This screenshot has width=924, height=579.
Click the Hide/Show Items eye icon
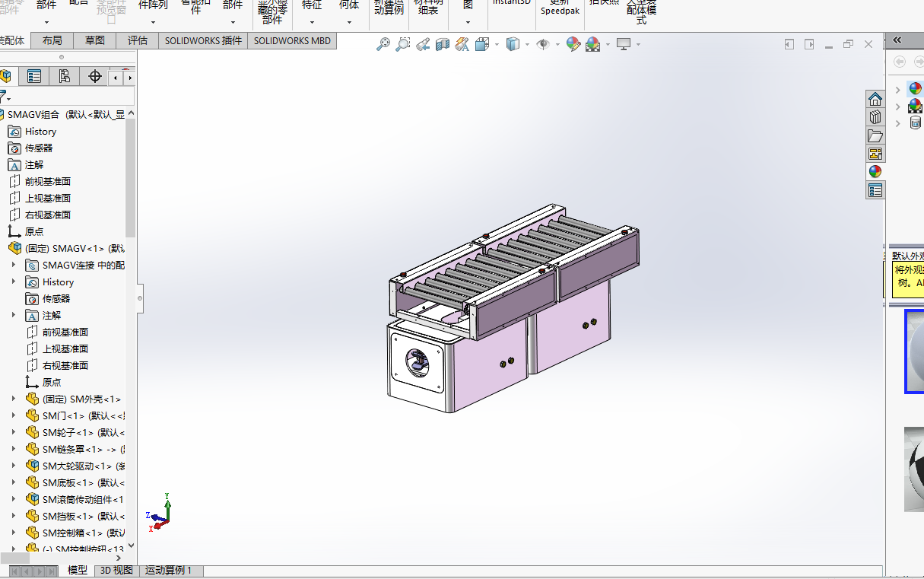pyautogui.click(x=543, y=45)
